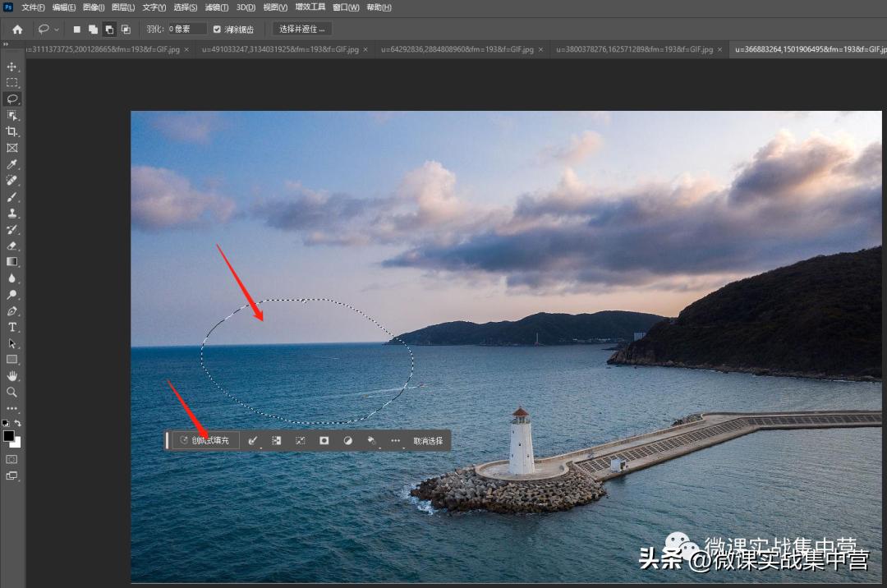Expand the collapsed toolbar double-arrow
The height and width of the screenshot is (588, 887).
tap(6, 44)
